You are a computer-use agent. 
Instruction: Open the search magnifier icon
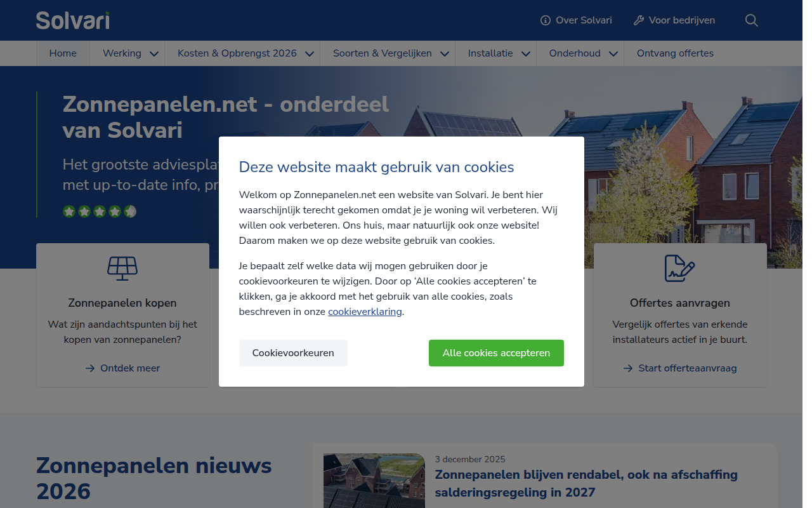point(751,20)
